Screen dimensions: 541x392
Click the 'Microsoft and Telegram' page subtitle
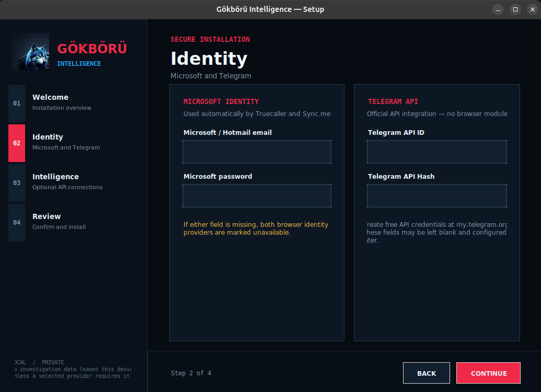(x=211, y=76)
